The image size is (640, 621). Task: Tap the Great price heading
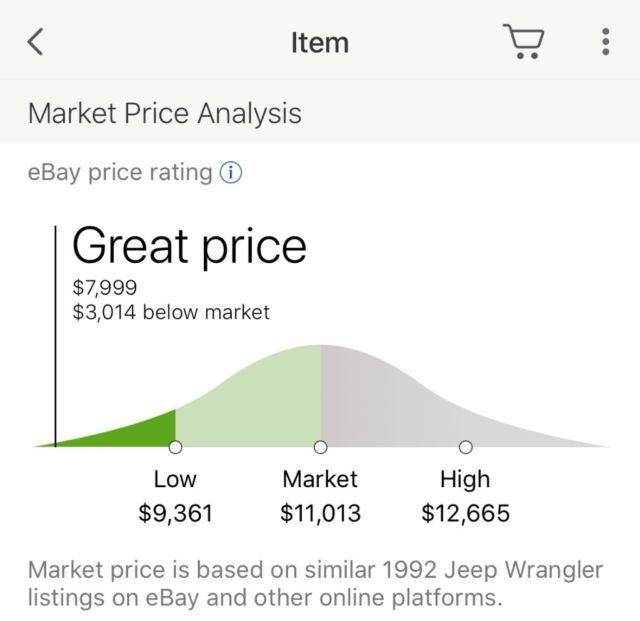click(189, 247)
